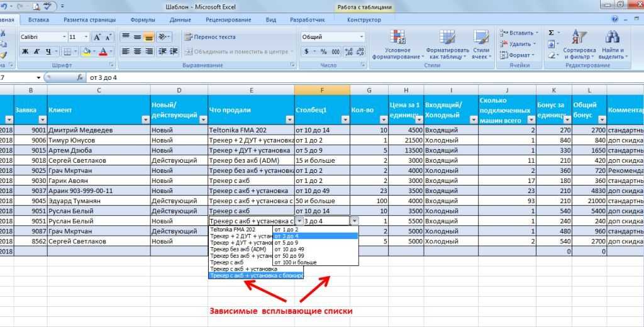Click the Help question mark icon
The image size is (644, 327).
pos(615,19)
